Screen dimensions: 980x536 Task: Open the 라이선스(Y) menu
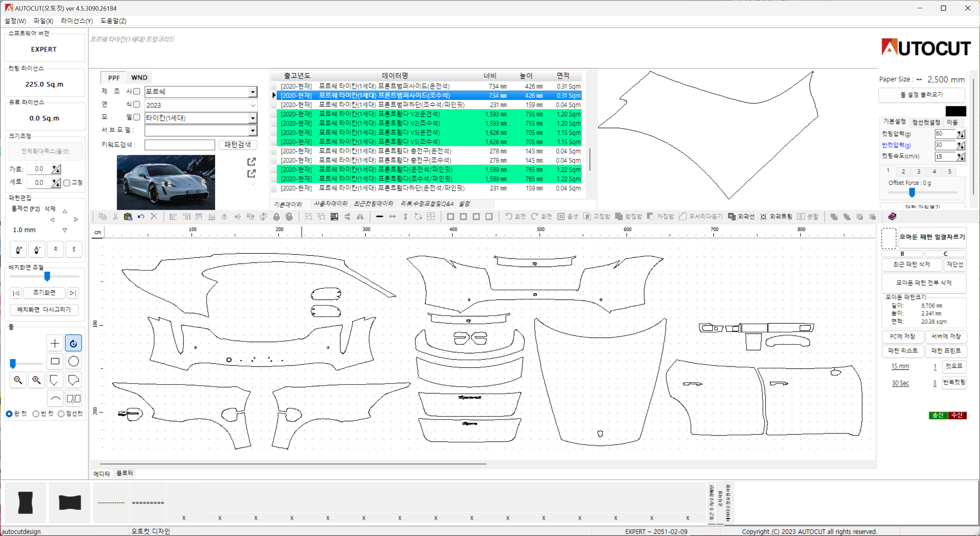pyautogui.click(x=77, y=21)
